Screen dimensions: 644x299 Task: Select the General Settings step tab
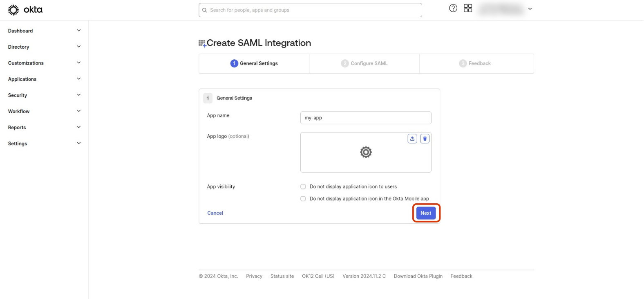point(254,63)
